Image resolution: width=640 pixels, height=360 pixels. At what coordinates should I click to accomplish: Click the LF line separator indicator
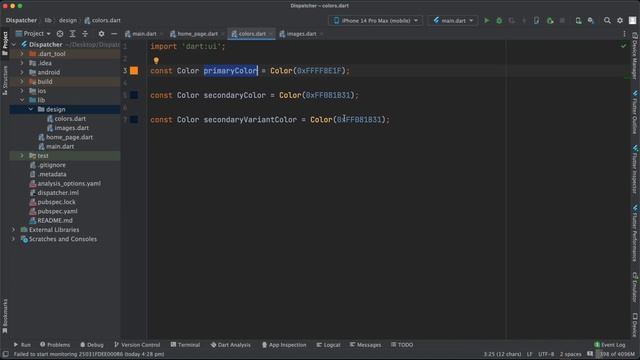tap(529, 354)
